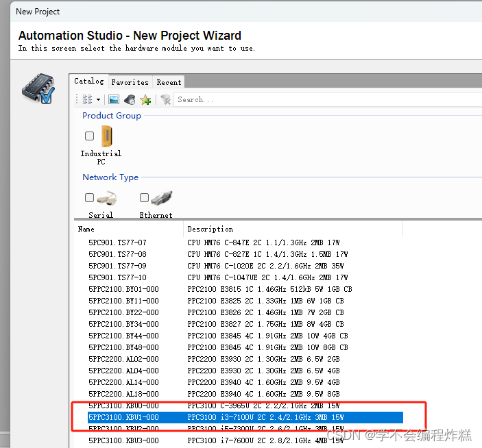Add selected module to favorites star icon
Image resolution: width=482 pixels, height=448 pixels.
(x=145, y=99)
